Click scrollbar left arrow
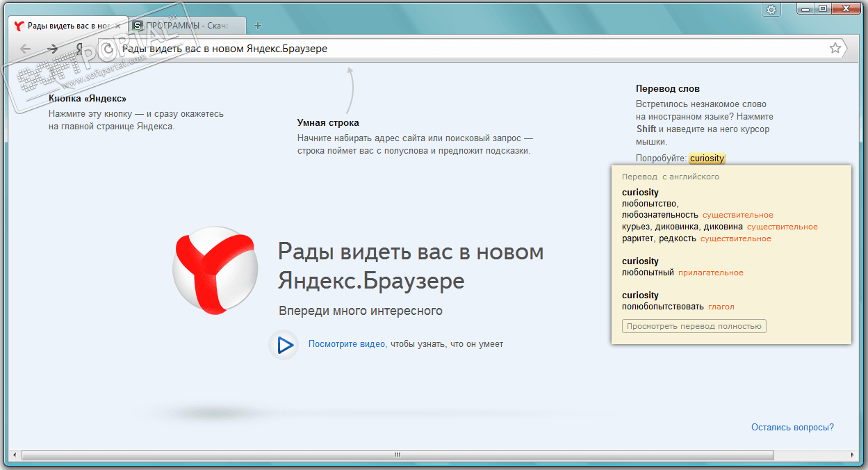868x470 pixels. [14, 455]
